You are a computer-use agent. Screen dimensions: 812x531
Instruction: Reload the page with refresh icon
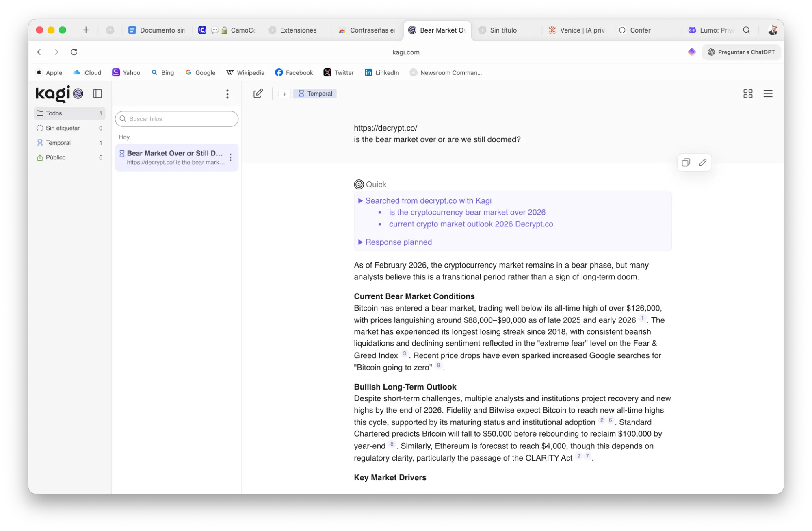click(x=74, y=52)
